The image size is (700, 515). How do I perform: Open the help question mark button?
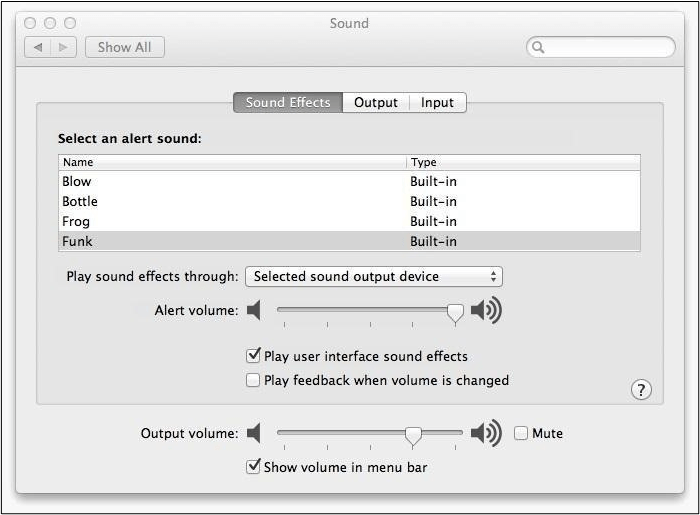tap(641, 390)
